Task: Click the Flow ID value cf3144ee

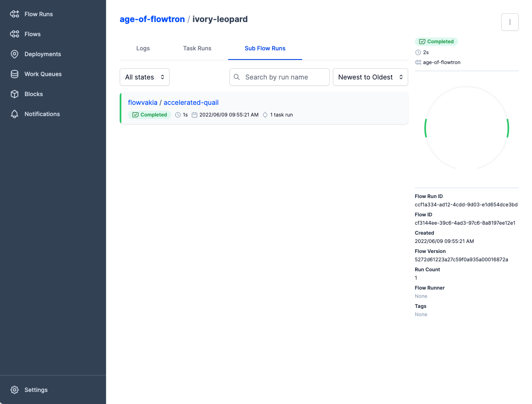Action: pos(465,223)
